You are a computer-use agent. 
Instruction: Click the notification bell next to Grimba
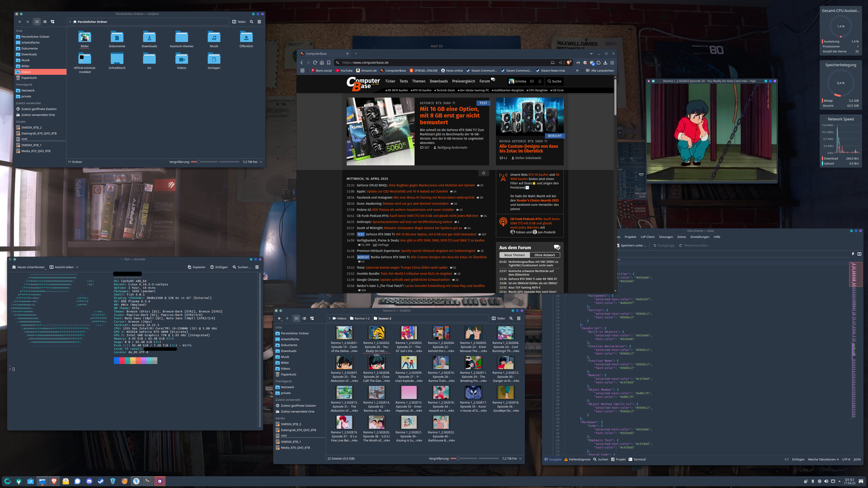click(540, 81)
